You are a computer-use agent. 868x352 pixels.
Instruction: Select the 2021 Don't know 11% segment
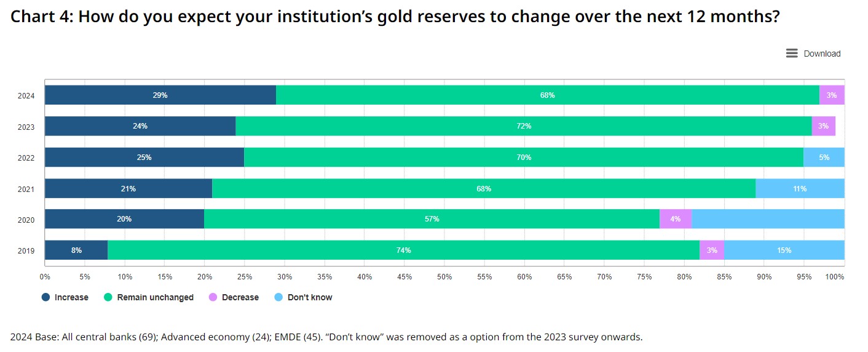[800, 189]
